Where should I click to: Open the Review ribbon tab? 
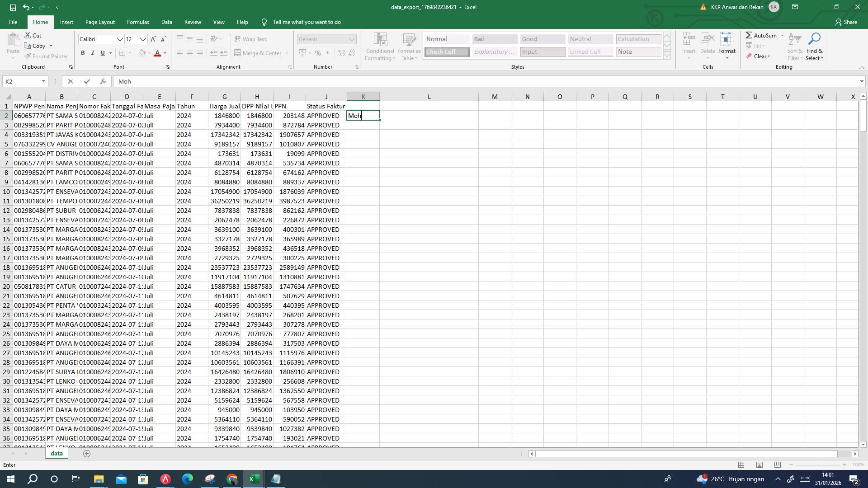tap(192, 22)
